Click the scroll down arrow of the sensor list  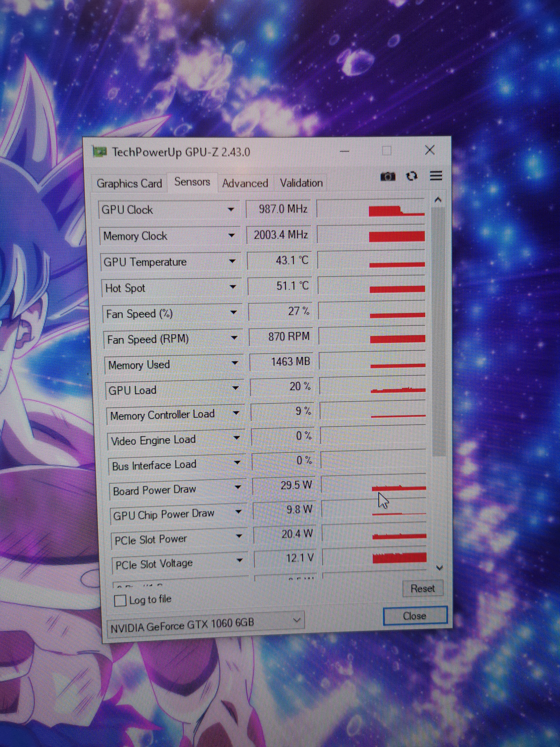(x=439, y=568)
